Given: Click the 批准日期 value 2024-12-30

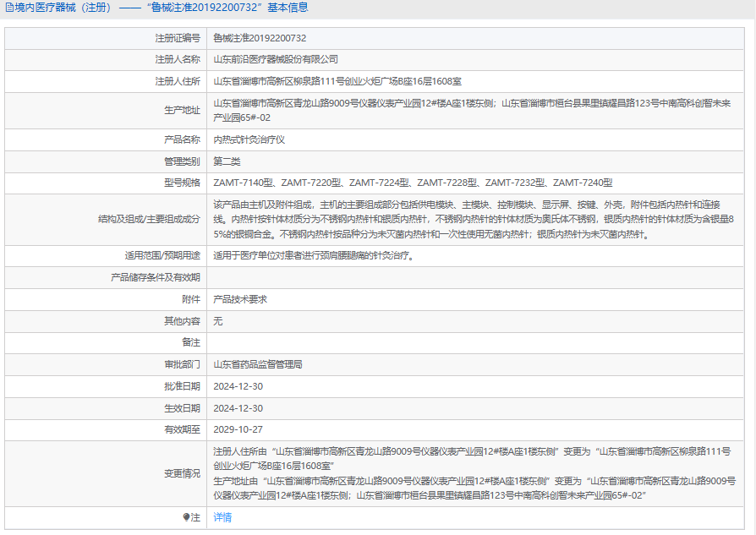Looking at the screenshot, I should [238, 386].
